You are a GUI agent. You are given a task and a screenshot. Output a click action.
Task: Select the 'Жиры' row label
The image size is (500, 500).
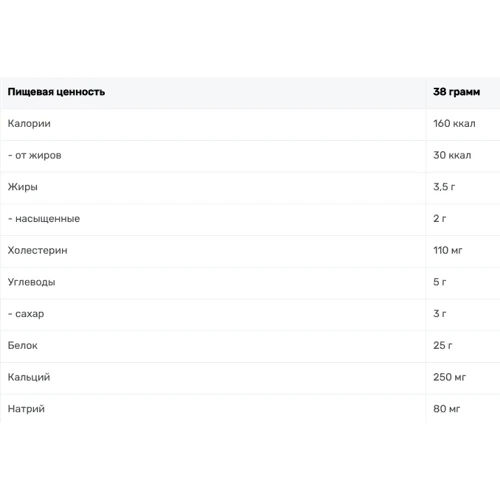click(22, 187)
